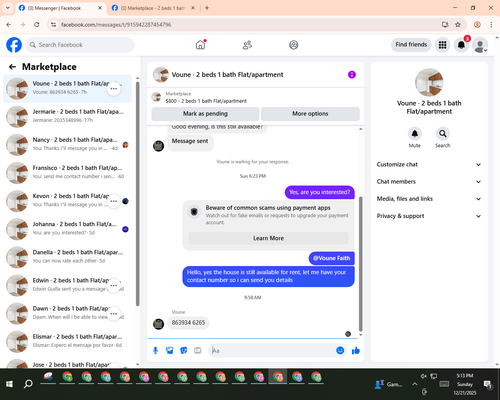This screenshot has height=400, width=500.
Task: Expand Privacy & support section
Action: [x=429, y=216]
